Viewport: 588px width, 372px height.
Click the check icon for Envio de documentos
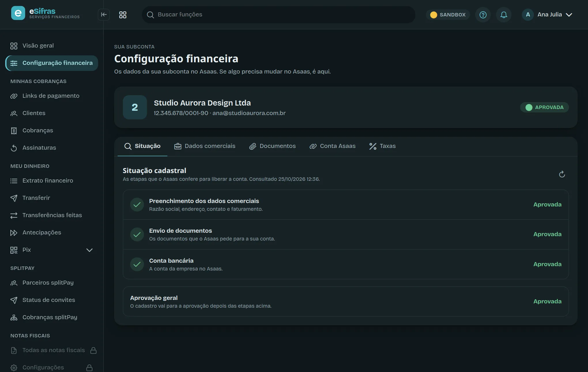pos(137,234)
